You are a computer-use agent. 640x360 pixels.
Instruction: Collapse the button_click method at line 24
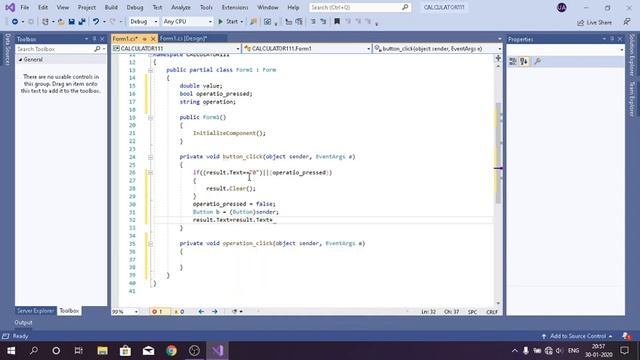150,157
